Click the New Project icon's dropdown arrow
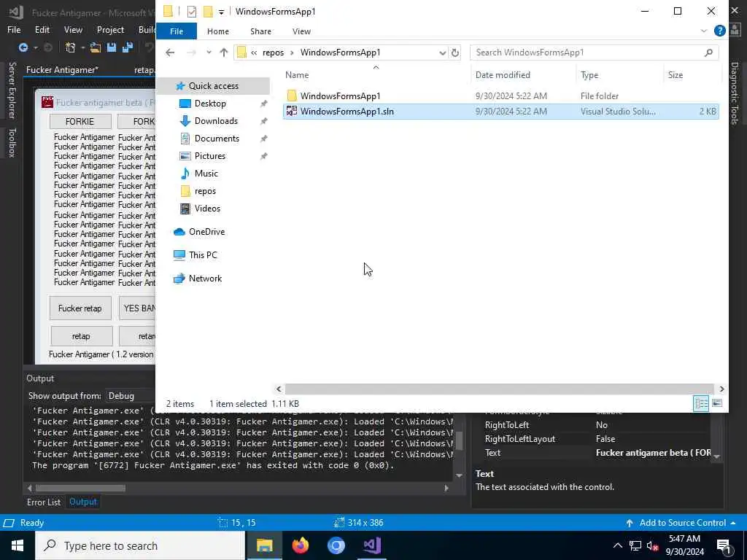747x560 pixels. pos(83,47)
